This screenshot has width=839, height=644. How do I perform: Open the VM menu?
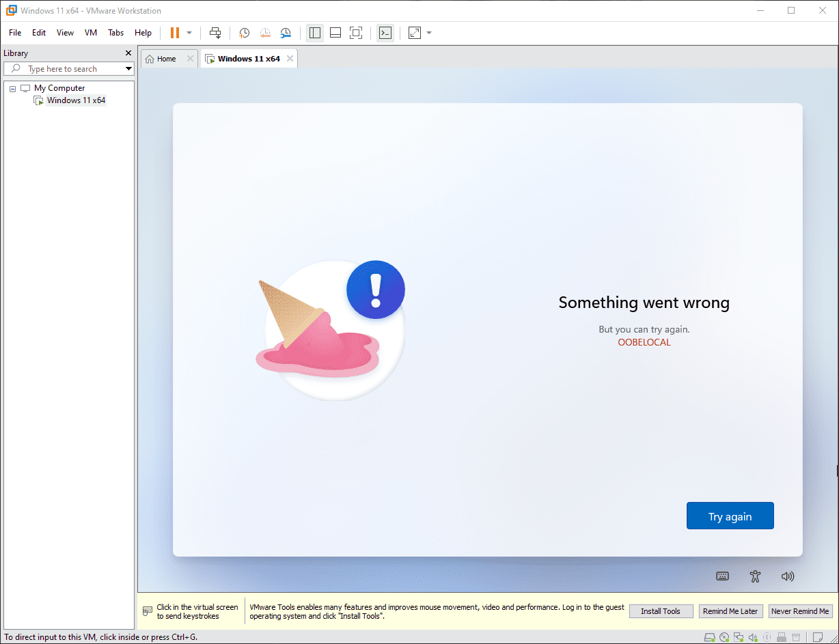(x=91, y=33)
